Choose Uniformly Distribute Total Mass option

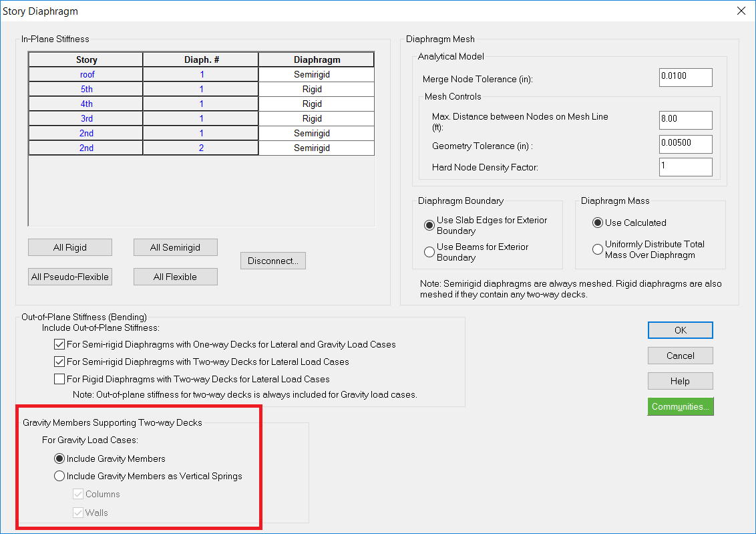[x=598, y=249]
